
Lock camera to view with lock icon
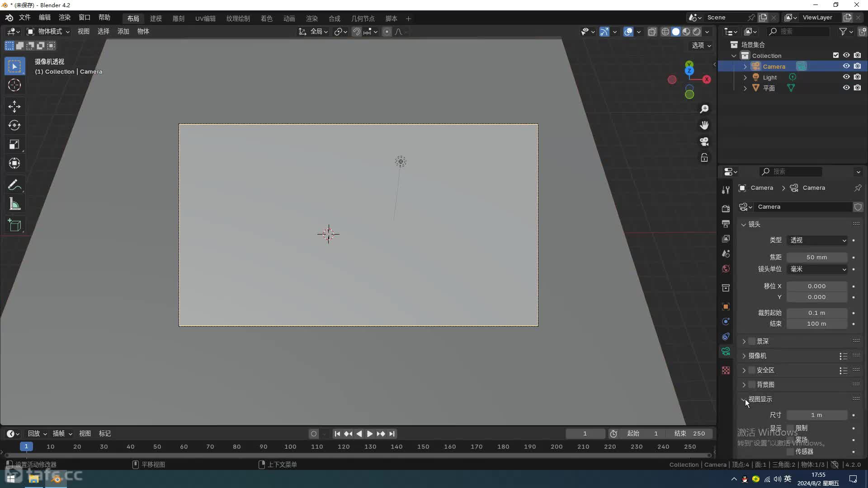[x=704, y=158]
